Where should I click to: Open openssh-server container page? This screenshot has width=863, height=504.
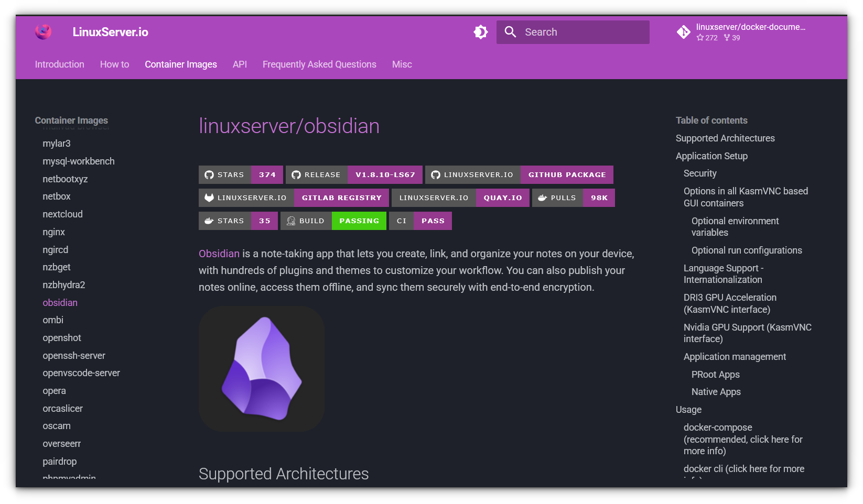point(74,356)
